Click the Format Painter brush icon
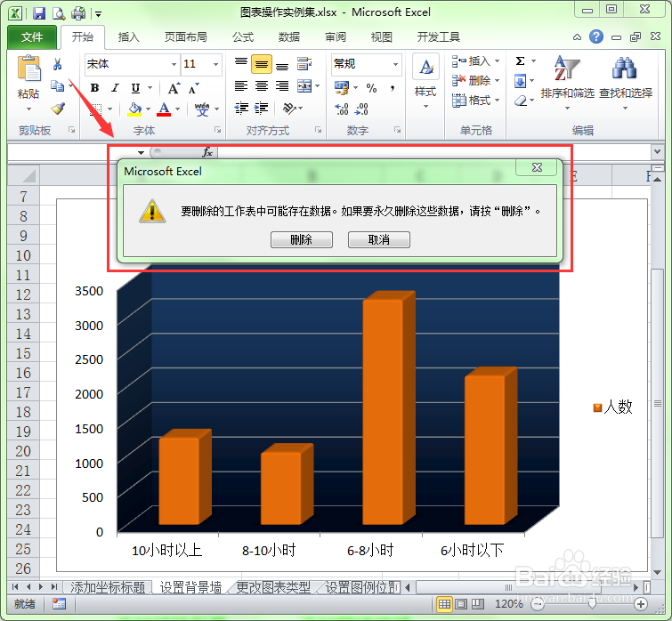This screenshot has width=672, height=621. (x=58, y=109)
